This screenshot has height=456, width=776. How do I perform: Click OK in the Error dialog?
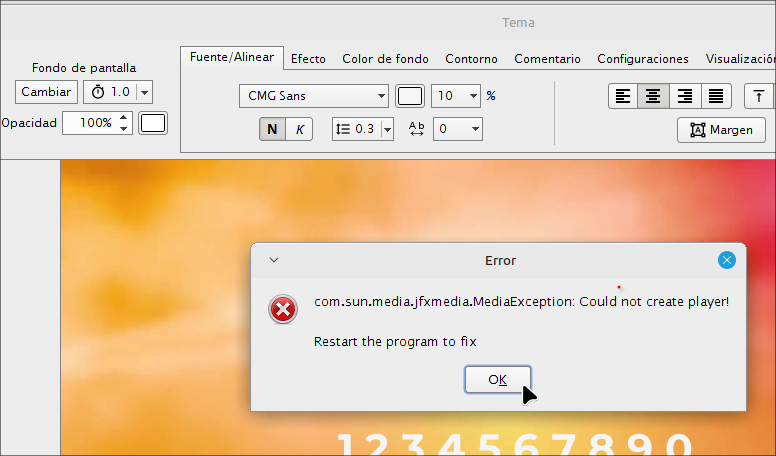click(x=497, y=380)
